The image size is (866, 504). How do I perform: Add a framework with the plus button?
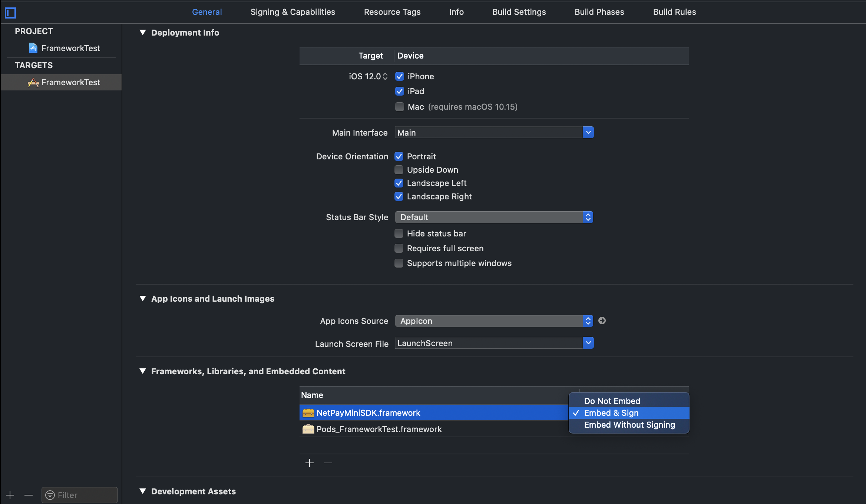[x=310, y=463]
